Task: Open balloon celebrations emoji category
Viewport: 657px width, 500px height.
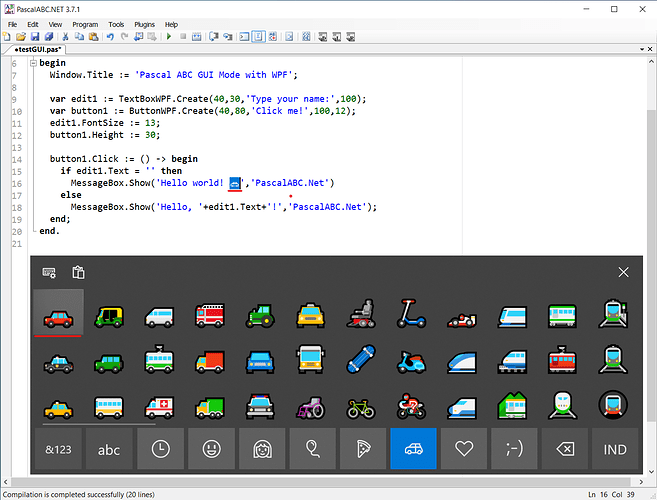Action: (x=313, y=449)
